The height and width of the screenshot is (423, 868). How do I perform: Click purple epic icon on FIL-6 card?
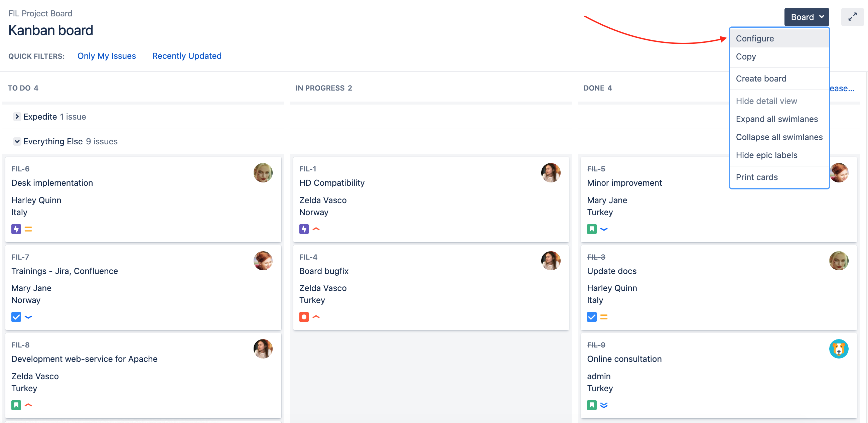(x=16, y=229)
